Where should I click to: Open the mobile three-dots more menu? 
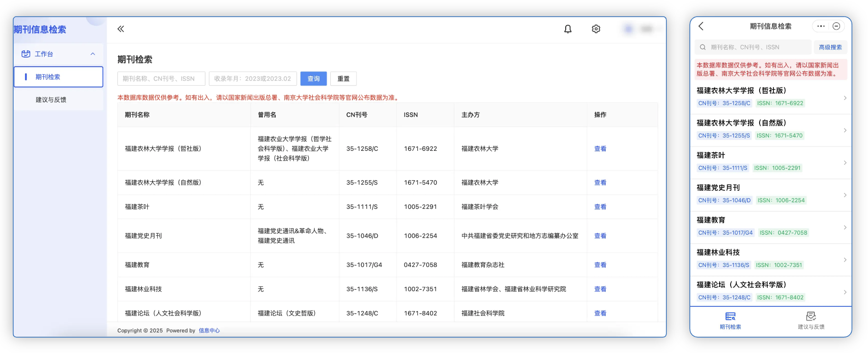click(821, 26)
